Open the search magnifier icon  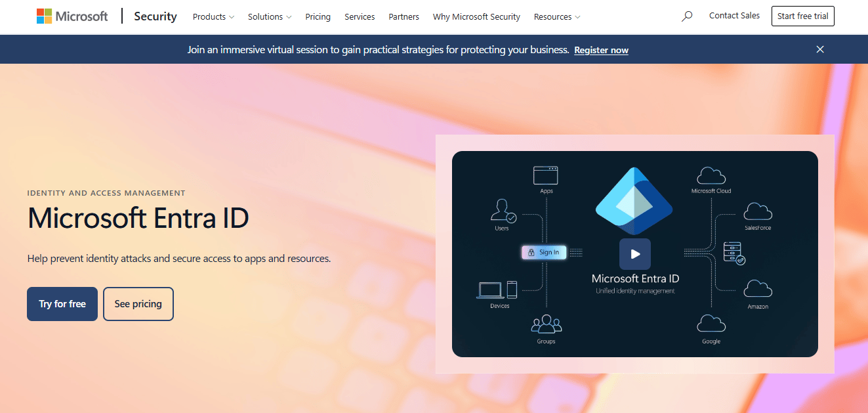pyautogui.click(x=687, y=16)
